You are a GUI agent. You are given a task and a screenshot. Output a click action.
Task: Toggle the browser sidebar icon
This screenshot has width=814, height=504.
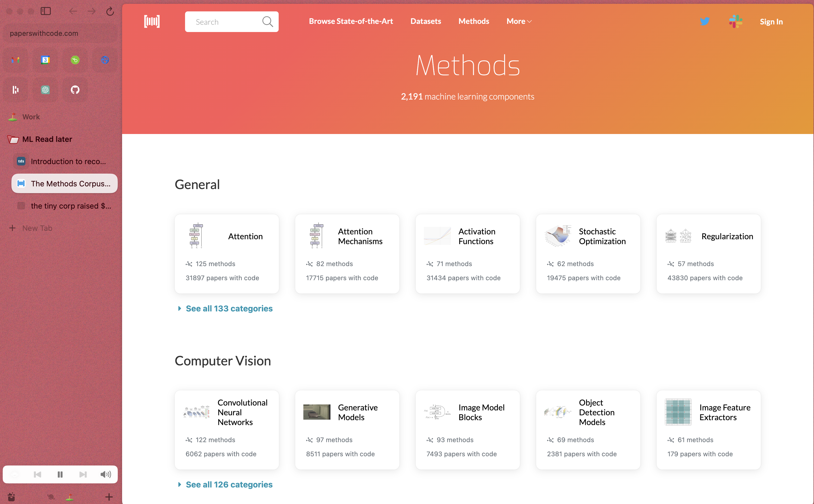46,11
